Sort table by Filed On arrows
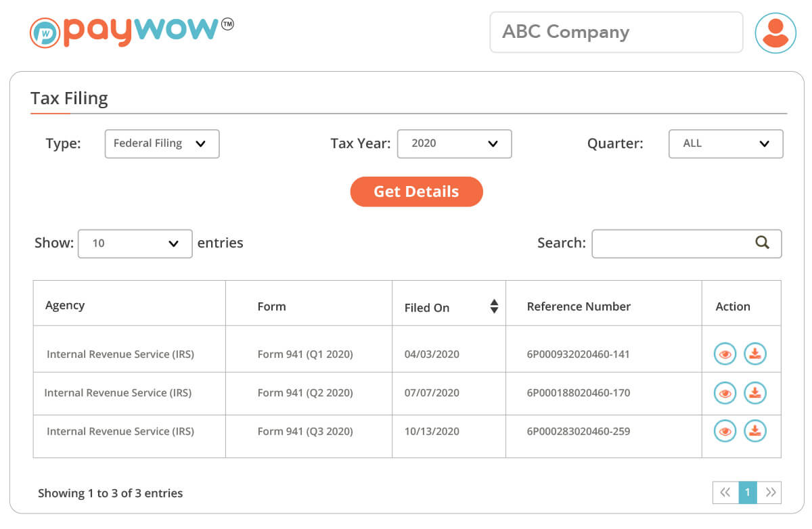Image resolution: width=812 pixels, height=529 pixels. 494,306
